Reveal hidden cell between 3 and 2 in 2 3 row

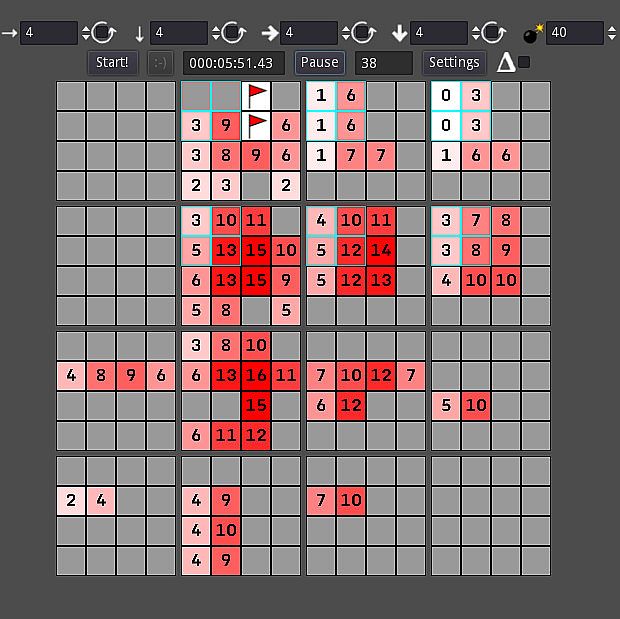point(256,186)
